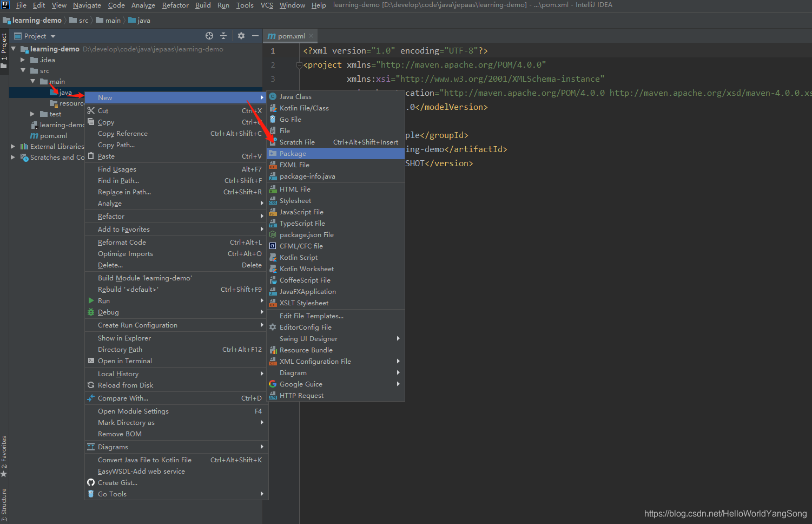
Task: Click Reload from Disk
Action: pyautogui.click(x=176, y=385)
